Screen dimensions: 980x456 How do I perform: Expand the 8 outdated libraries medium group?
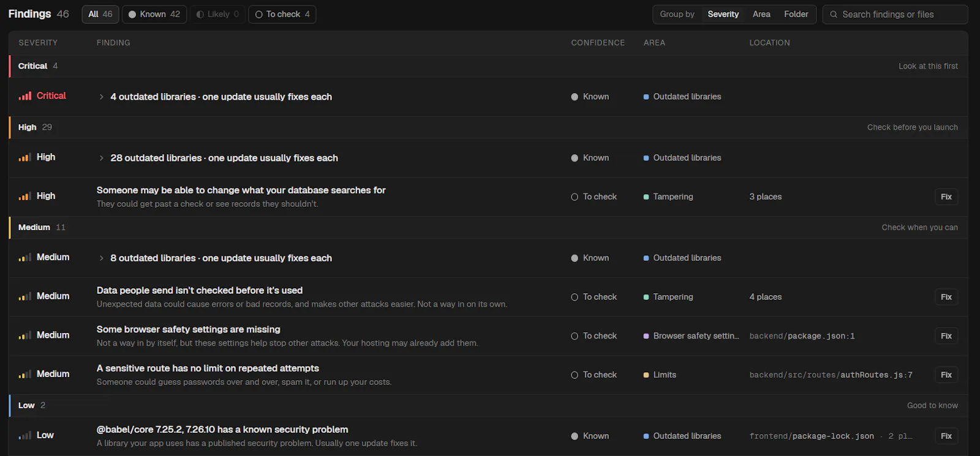point(101,258)
